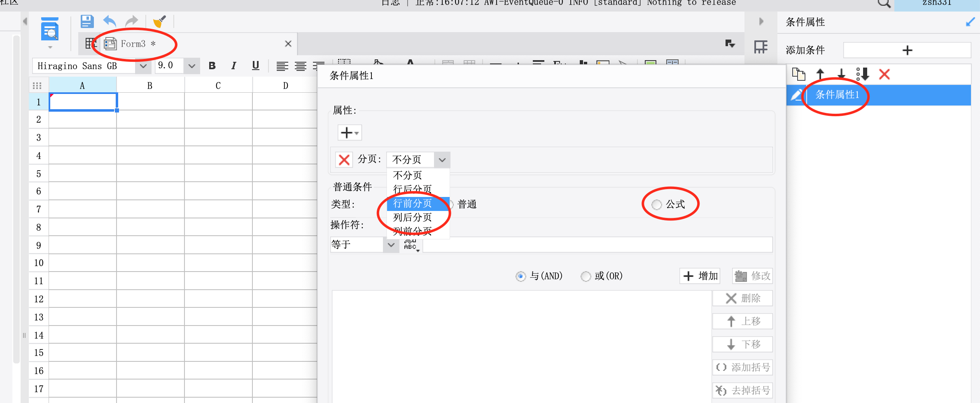Click the search magnifier icon at top
This screenshot has width=980, height=403.
pyautogui.click(x=884, y=3)
